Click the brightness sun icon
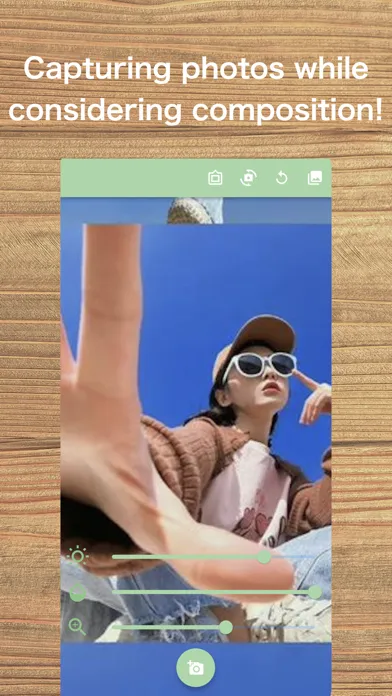Screen dimensions: 392x696 coord(78,557)
